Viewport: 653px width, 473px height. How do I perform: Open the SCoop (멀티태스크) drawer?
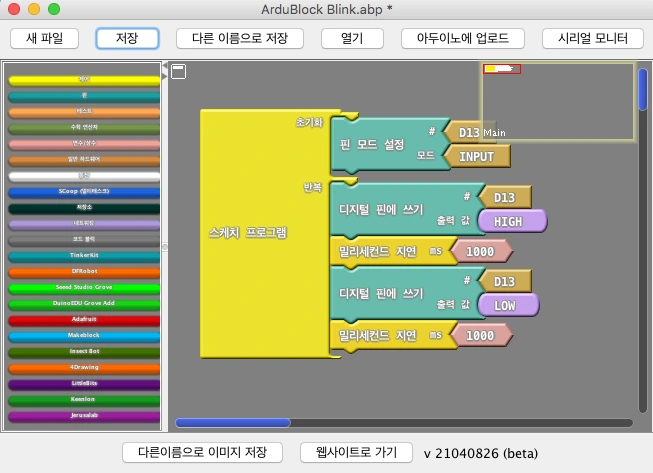click(84, 192)
